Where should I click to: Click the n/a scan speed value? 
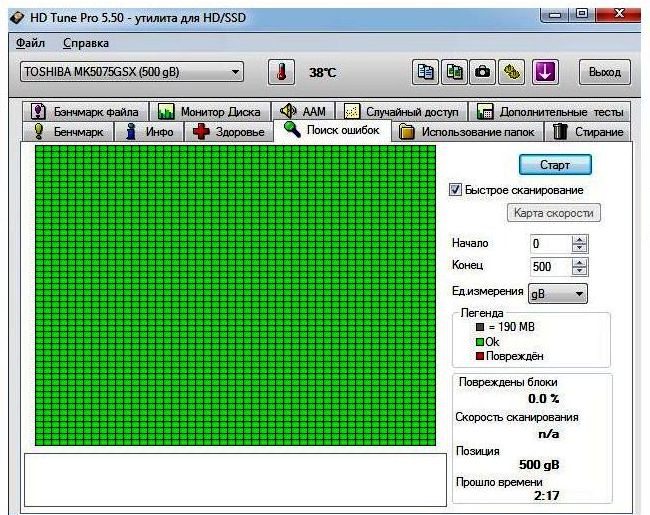pos(548,434)
